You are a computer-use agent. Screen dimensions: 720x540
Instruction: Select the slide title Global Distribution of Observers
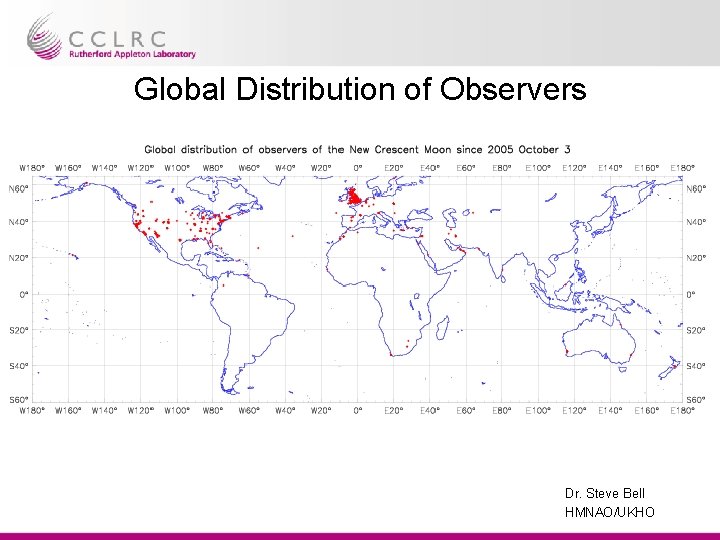click(x=360, y=89)
